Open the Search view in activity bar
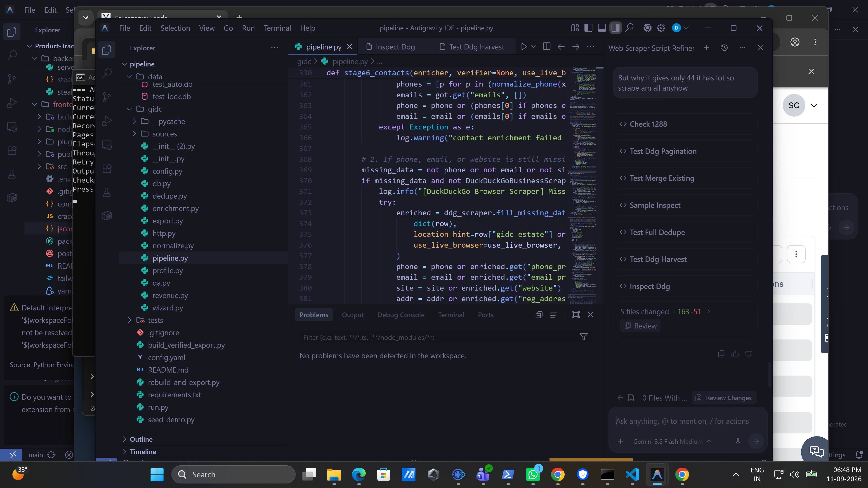 point(107,73)
